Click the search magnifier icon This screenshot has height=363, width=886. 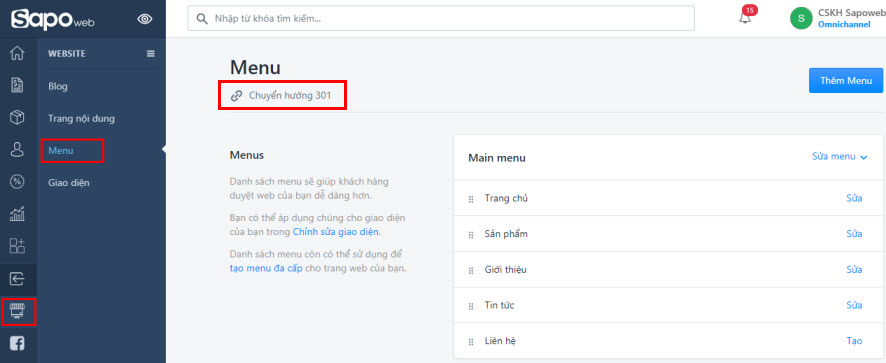tap(202, 19)
